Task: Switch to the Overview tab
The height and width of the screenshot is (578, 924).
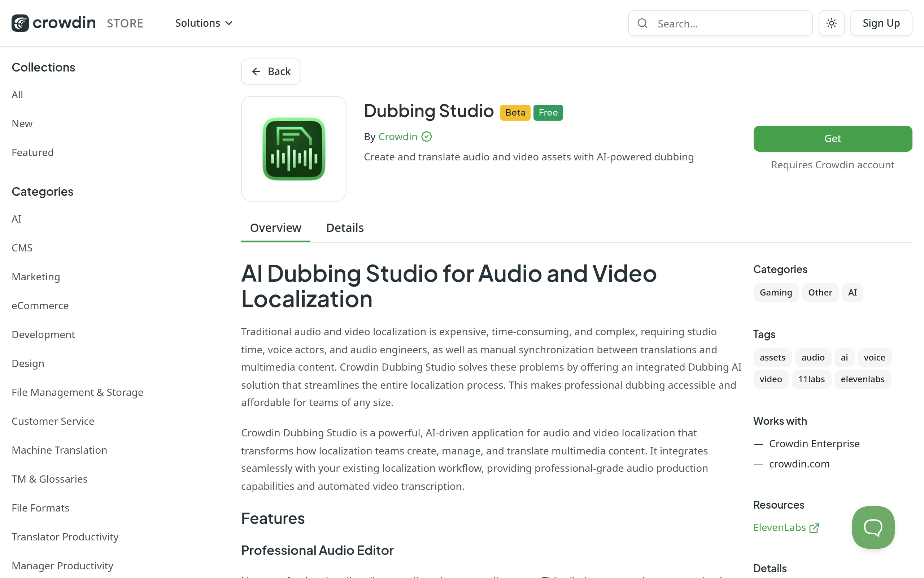Action: 276,228
